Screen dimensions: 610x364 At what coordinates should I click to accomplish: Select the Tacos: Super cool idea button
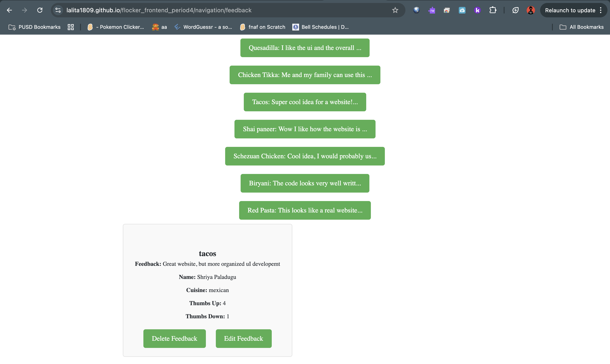point(305,102)
